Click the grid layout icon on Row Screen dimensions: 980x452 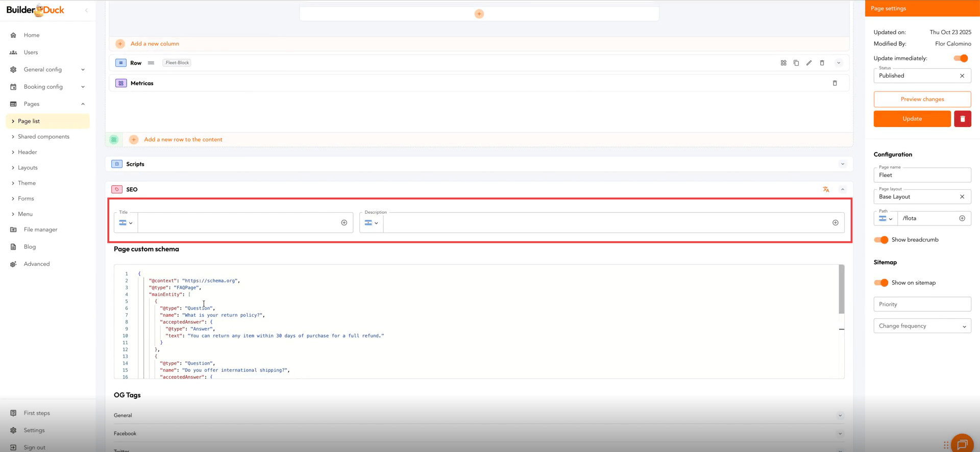[783, 63]
